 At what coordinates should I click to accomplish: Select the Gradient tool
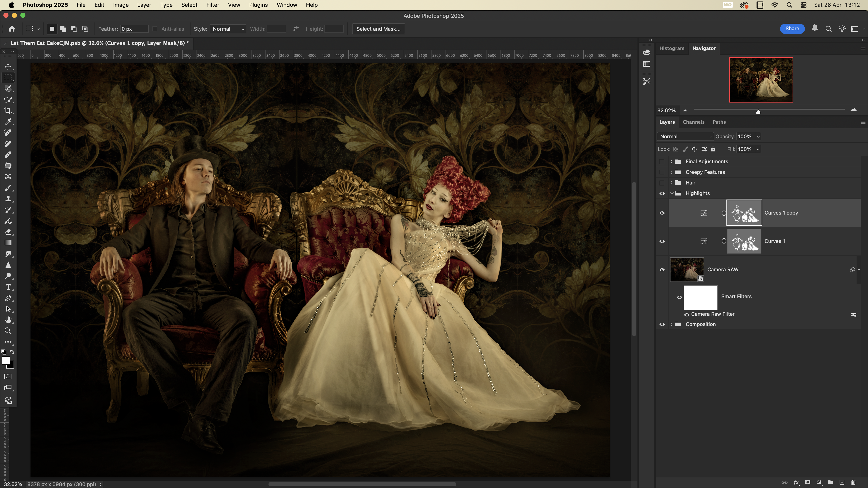click(x=8, y=243)
